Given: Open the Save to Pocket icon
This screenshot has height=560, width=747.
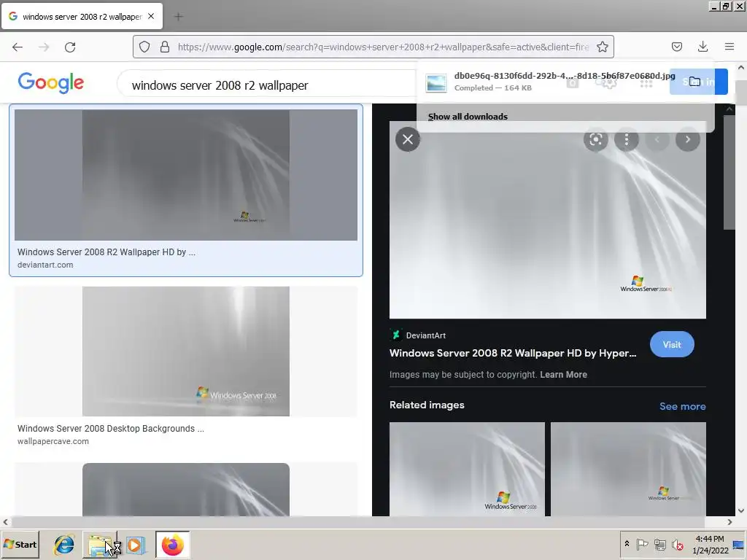Looking at the screenshot, I should tap(676, 47).
